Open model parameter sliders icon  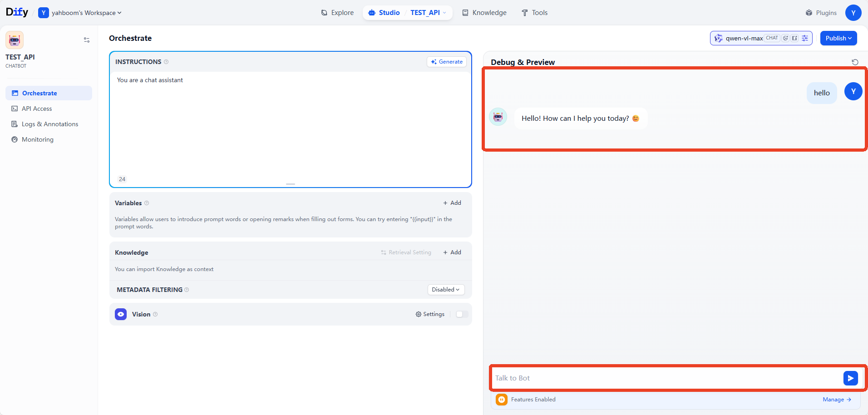click(805, 38)
